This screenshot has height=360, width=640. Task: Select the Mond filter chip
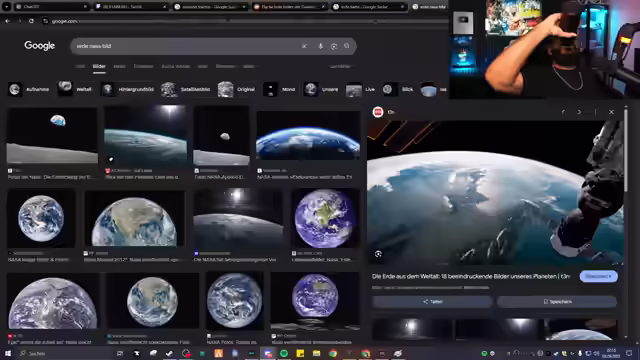point(279,89)
